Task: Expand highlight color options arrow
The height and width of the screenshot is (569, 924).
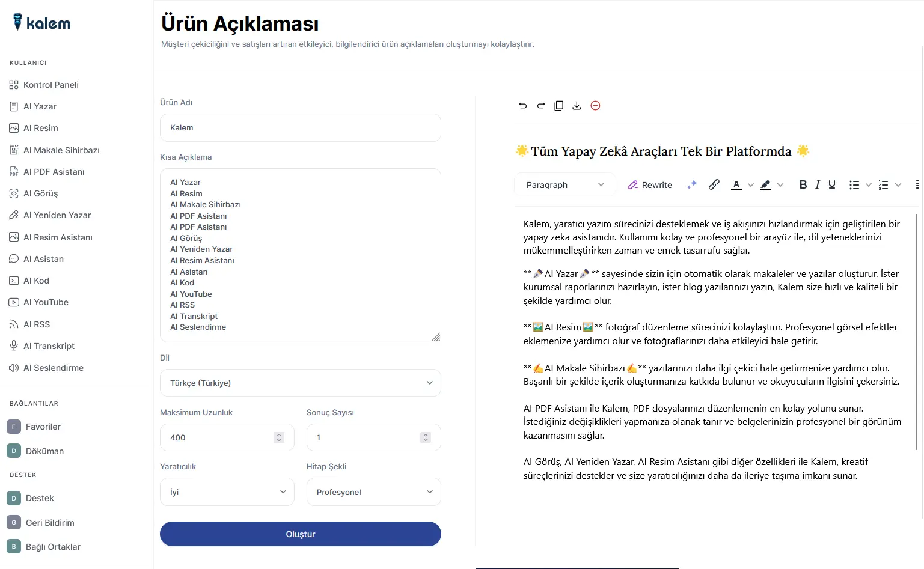Action: pos(780,185)
